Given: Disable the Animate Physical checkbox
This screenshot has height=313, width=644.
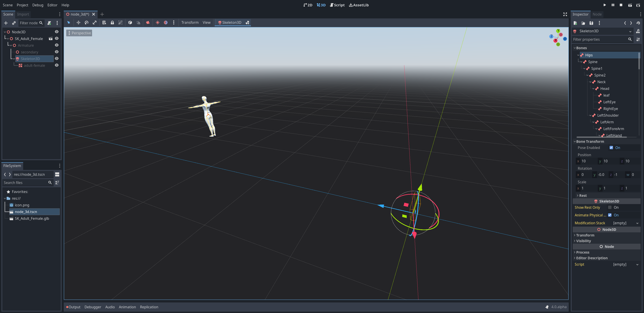Looking at the screenshot, I should 610,215.
